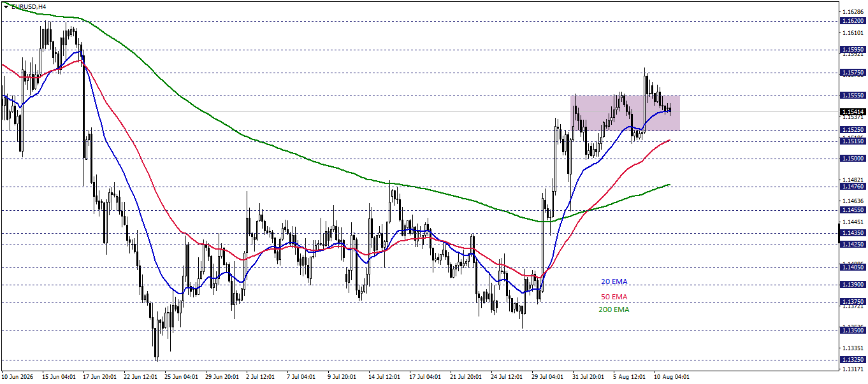The image size is (868, 384).
Task: Select the 1.15250 horizontal level label
Action: coord(853,130)
